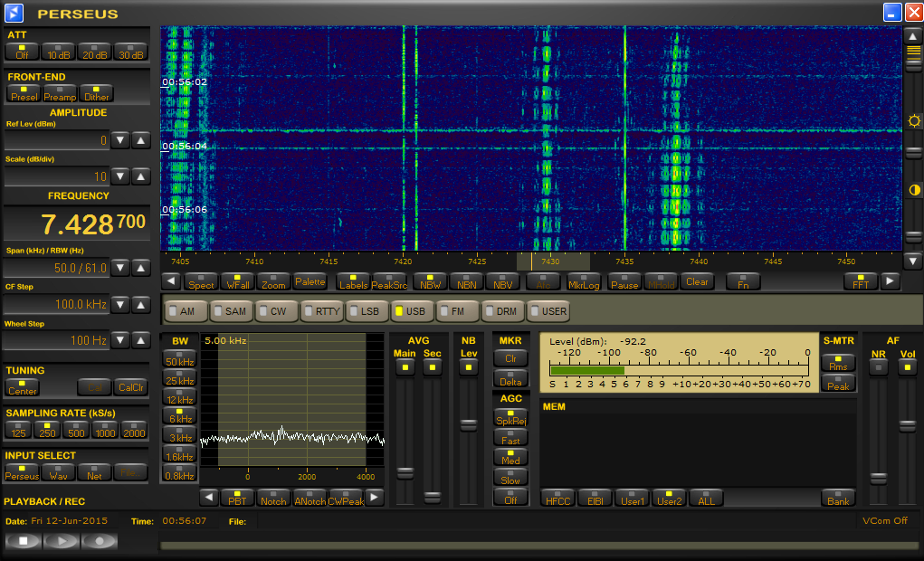Select SAM demodulation mode
This screenshot has height=561, width=924.
coord(232,311)
